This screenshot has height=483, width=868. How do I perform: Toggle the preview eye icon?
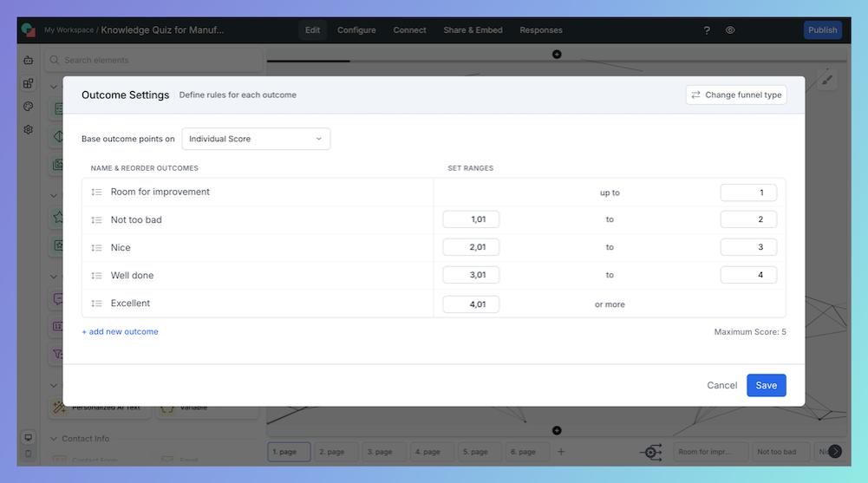(730, 30)
